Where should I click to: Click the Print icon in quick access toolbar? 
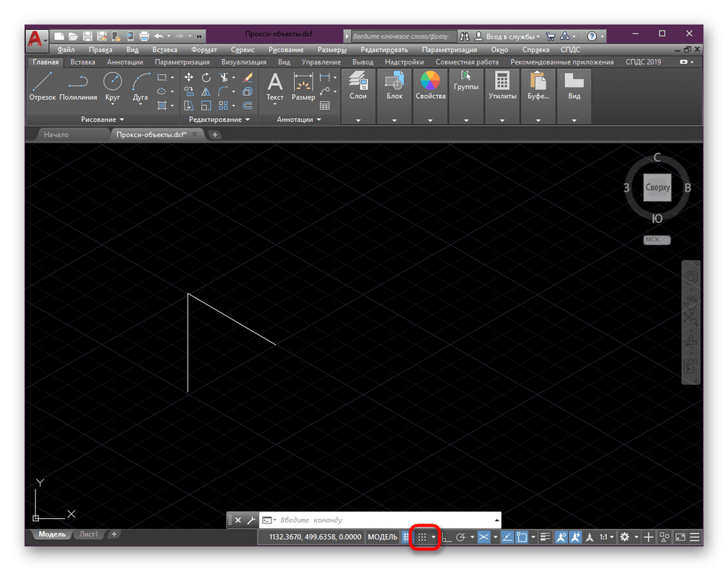click(144, 36)
